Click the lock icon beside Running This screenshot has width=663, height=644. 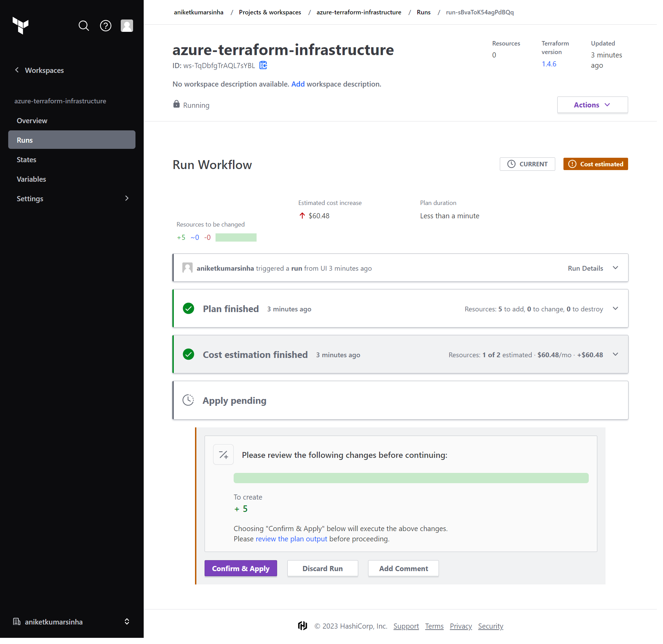177,104
